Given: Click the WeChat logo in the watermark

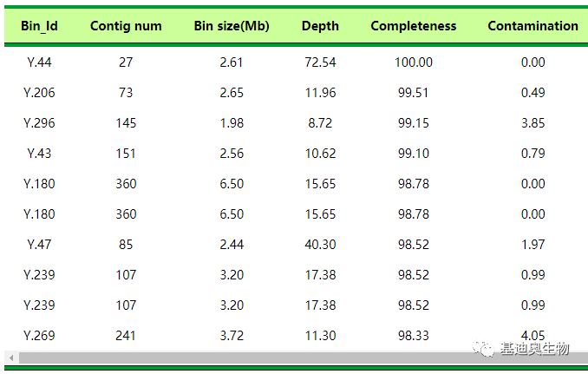Looking at the screenshot, I should pos(481,349).
